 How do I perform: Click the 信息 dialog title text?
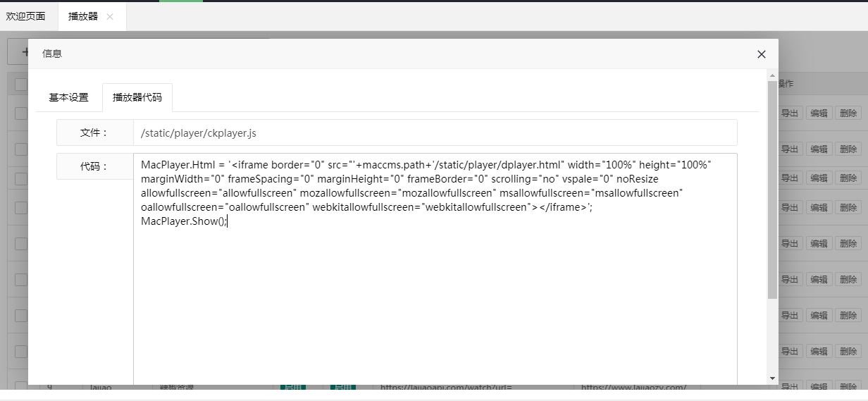coord(52,54)
